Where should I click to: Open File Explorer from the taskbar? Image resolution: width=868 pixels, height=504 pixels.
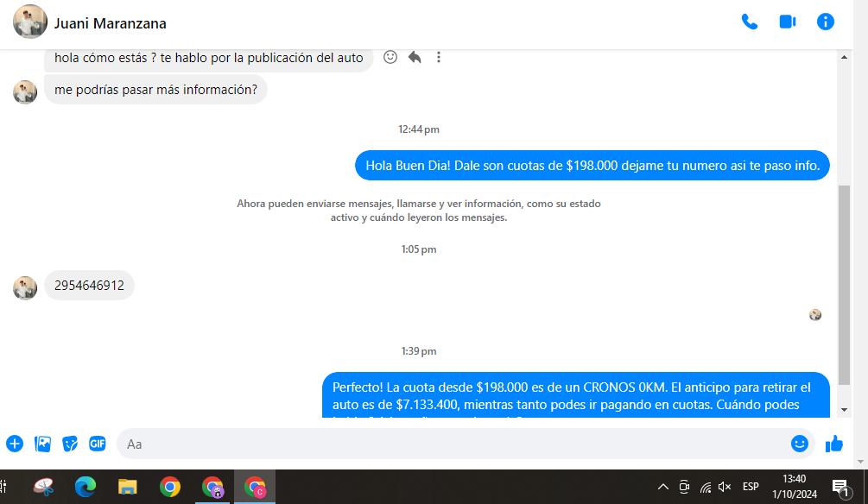[127, 487]
